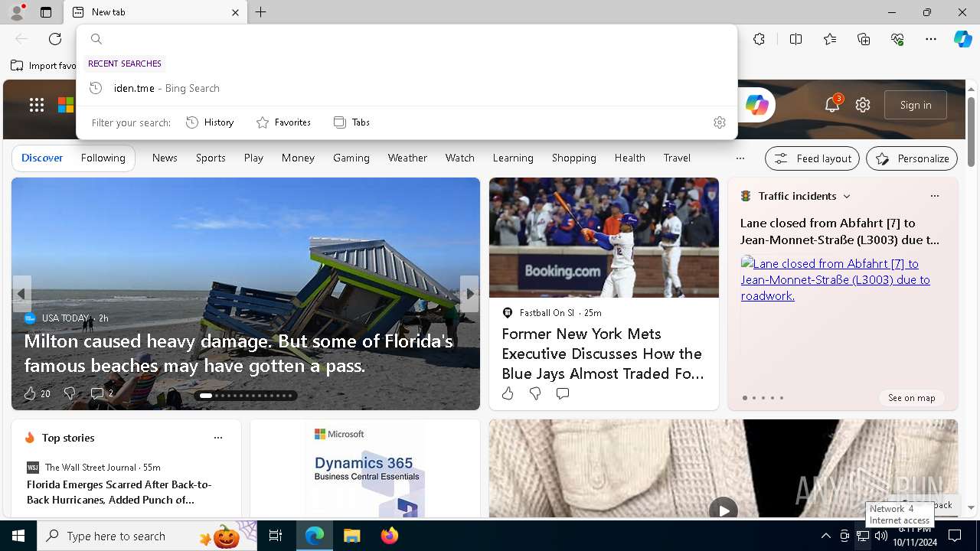Open the Gaming category
The width and height of the screenshot is (980, 551).
[351, 158]
